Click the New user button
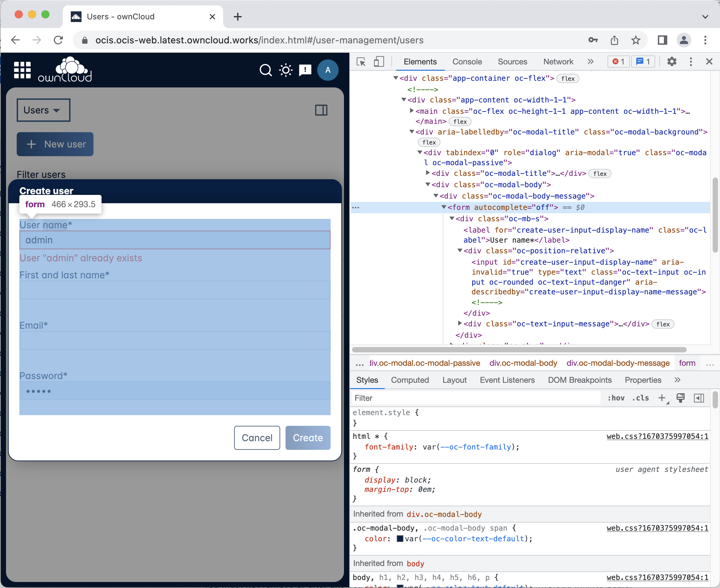Viewport: 720px width, 588px height. 54,144
